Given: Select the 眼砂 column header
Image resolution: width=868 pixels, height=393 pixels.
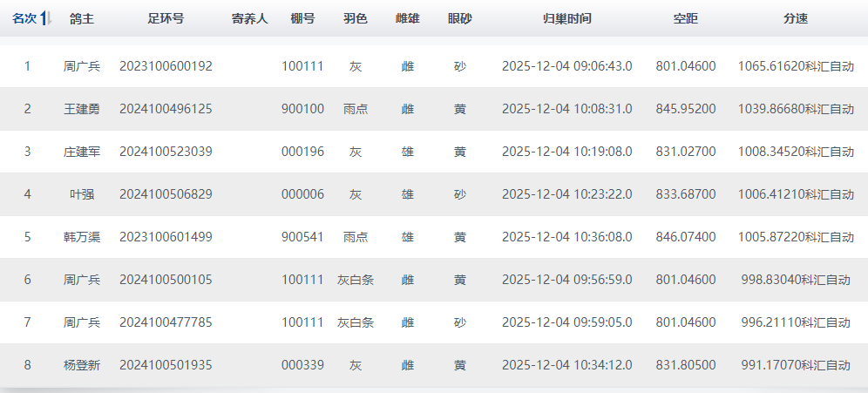Looking at the screenshot, I should pos(459,18).
